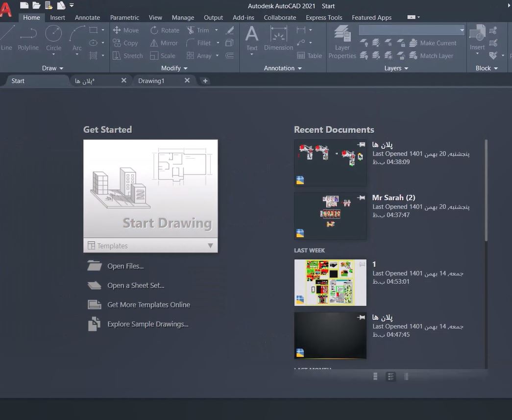The image size is (512, 420).
Task: Click the Recent Documents scrollbar
Action: (x=486, y=191)
